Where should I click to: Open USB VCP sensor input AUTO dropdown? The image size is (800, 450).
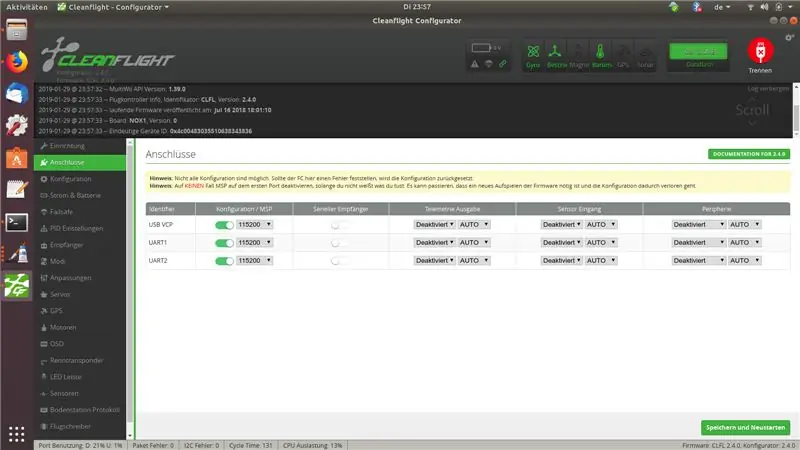(601, 224)
